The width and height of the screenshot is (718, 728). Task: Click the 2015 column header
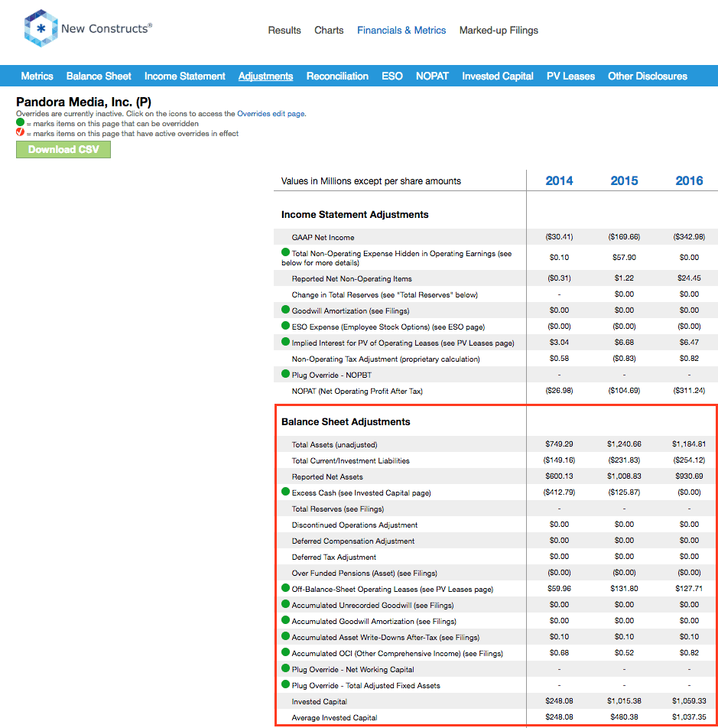(624, 180)
